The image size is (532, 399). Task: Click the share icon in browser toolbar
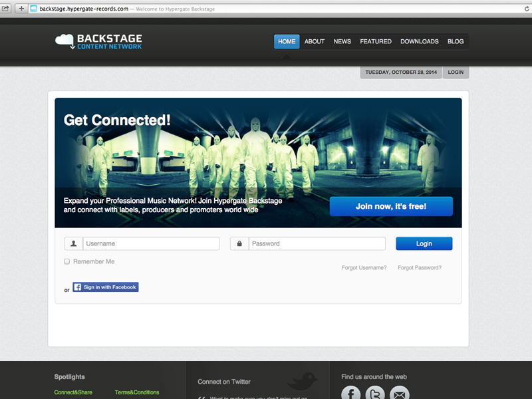[6, 9]
